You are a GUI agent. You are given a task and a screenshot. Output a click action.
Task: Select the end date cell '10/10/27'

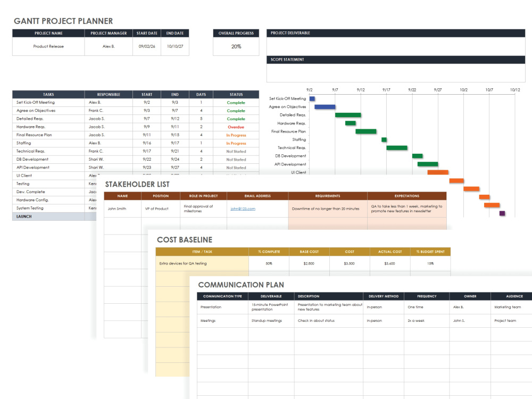coord(175,46)
